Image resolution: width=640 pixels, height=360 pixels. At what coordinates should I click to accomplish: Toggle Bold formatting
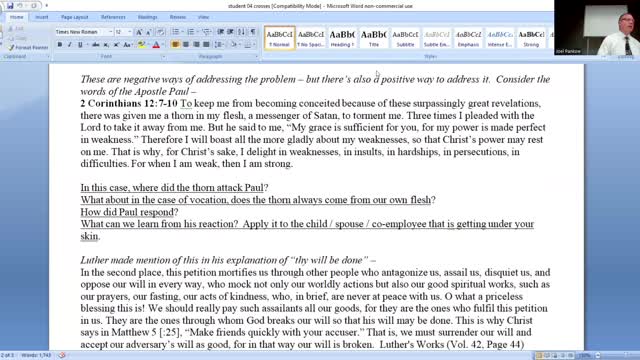(x=60, y=44)
